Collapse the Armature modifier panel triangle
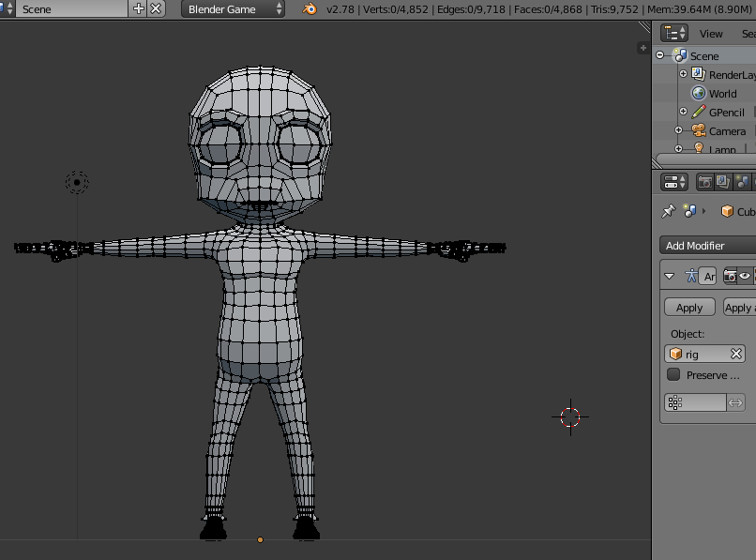This screenshot has width=756, height=560. [670, 276]
